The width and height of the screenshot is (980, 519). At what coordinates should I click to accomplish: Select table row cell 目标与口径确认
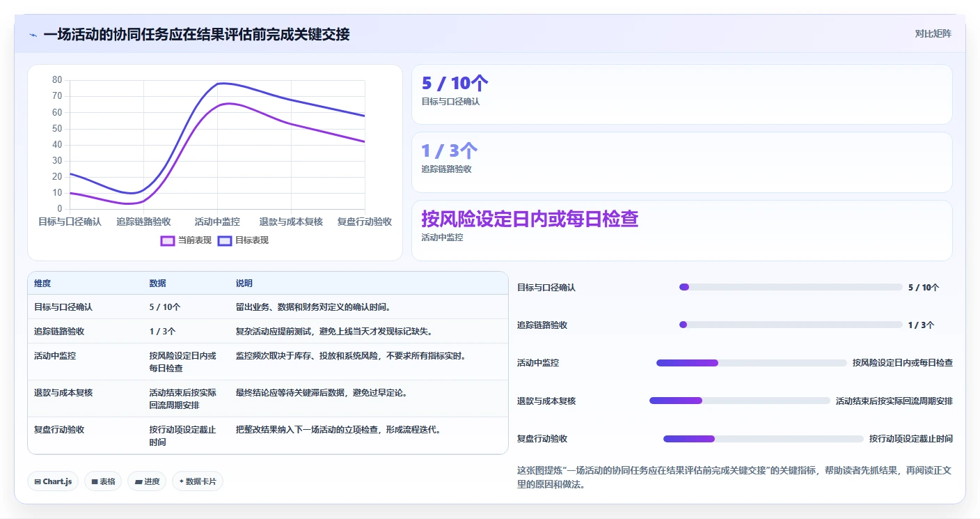coord(63,307)
